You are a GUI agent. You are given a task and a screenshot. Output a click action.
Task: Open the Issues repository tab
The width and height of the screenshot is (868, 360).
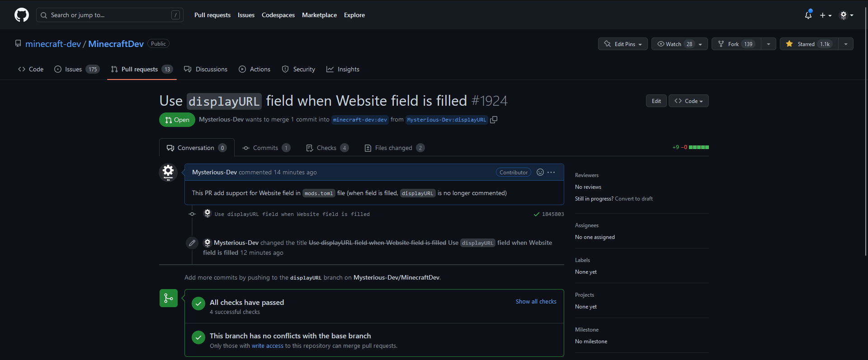(77, 69)
